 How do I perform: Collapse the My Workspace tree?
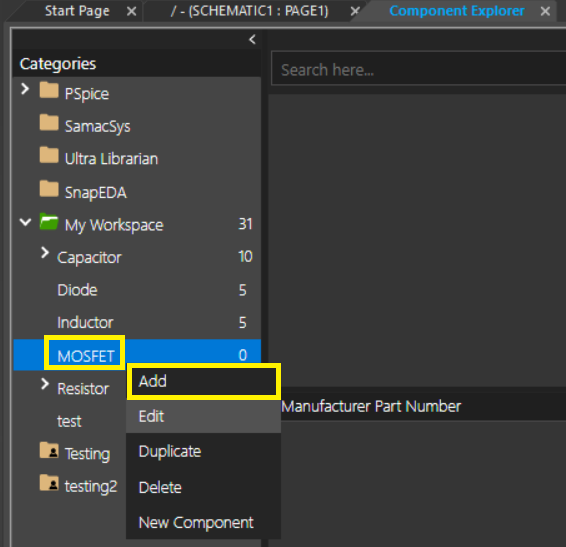pyautogui.click(x=25, y=222)
